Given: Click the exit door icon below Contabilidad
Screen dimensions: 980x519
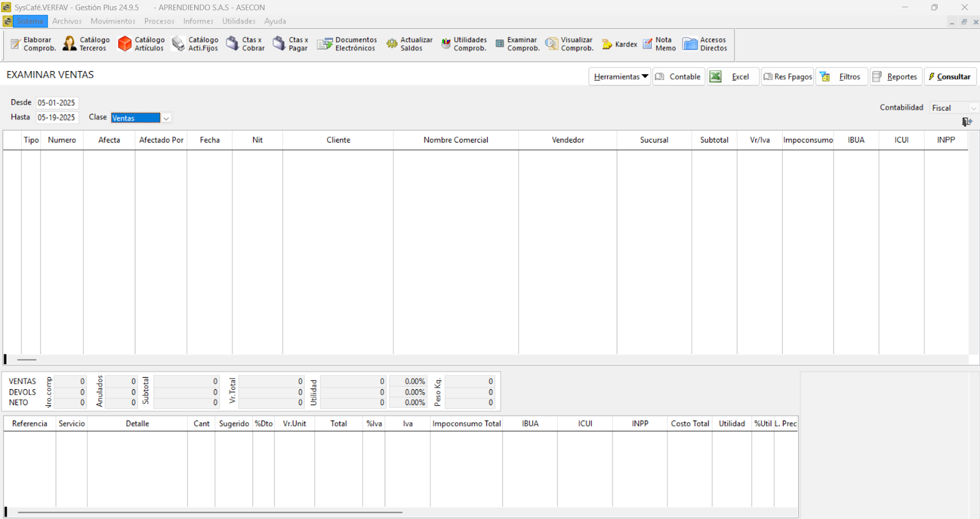Looking at the screenshot, I should pos(967,122).
